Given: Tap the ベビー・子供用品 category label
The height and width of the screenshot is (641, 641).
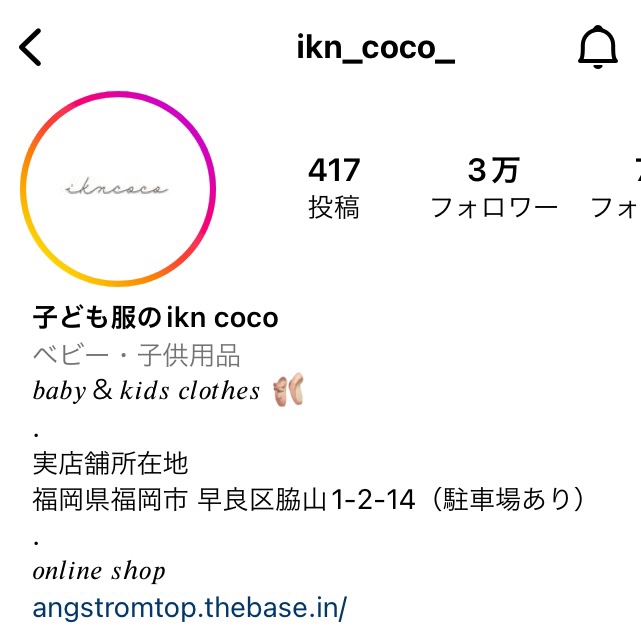Looking at the screenshot, I should coord(136,355).
